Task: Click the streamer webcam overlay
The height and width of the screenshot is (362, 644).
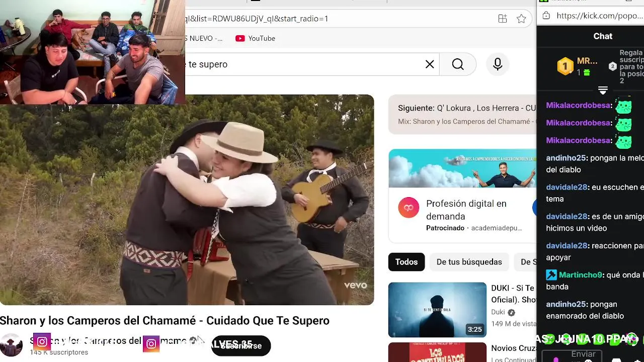Action: pos(93,52)
